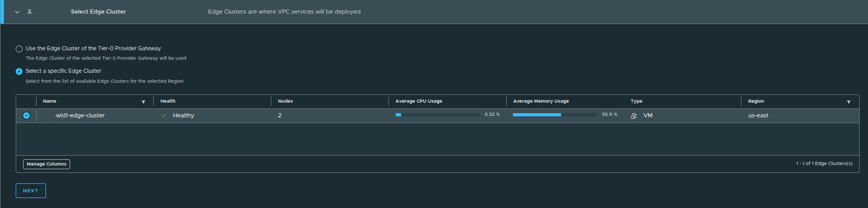The height and width of the screenshot is (208, 868).
Task: Click the Select Edge Cluster step title
Action: (98, 12)
